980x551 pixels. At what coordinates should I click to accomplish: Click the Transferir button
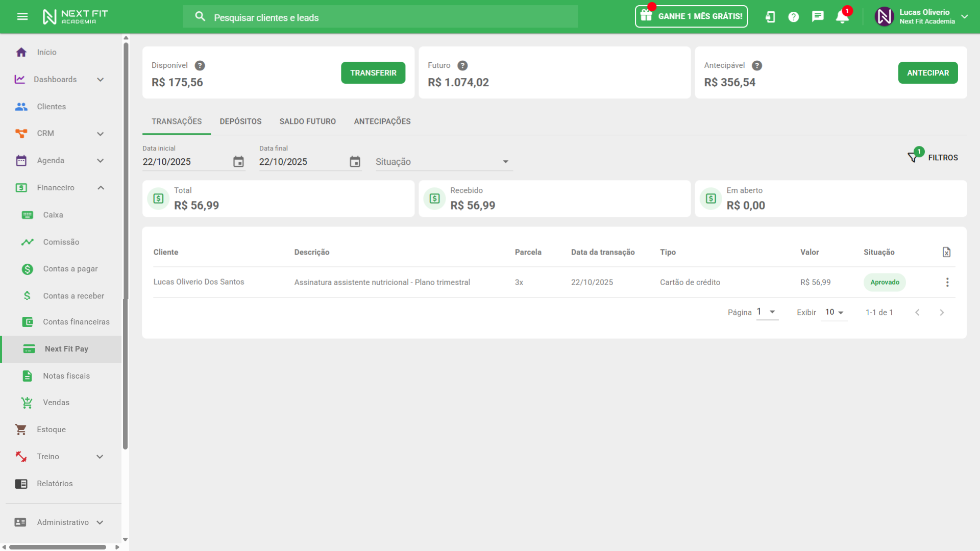[x=373, y=73]
